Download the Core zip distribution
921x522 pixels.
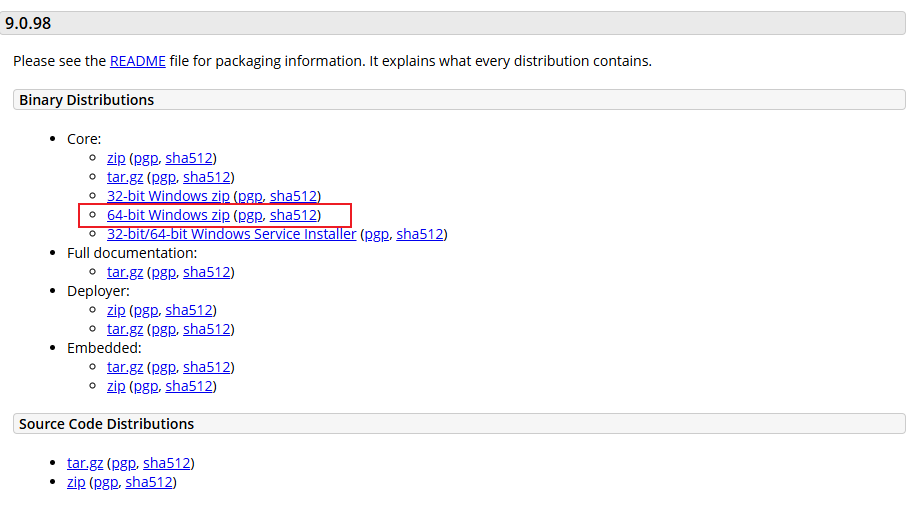tap(116, 159)
